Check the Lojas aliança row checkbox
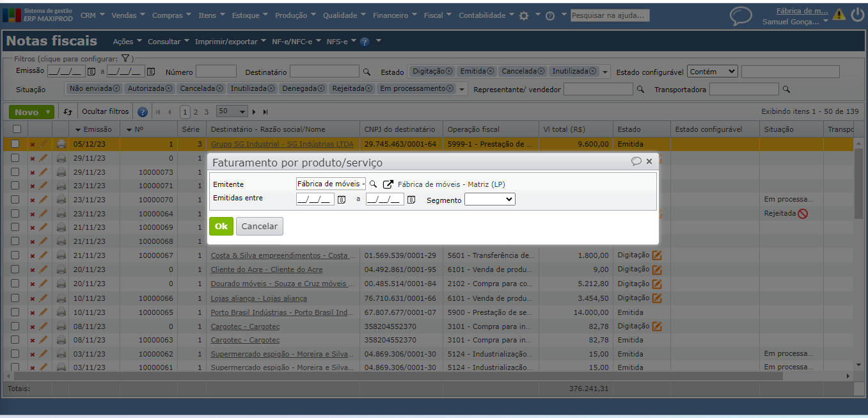Screen dimensions: 868x418 pos(15,298)
